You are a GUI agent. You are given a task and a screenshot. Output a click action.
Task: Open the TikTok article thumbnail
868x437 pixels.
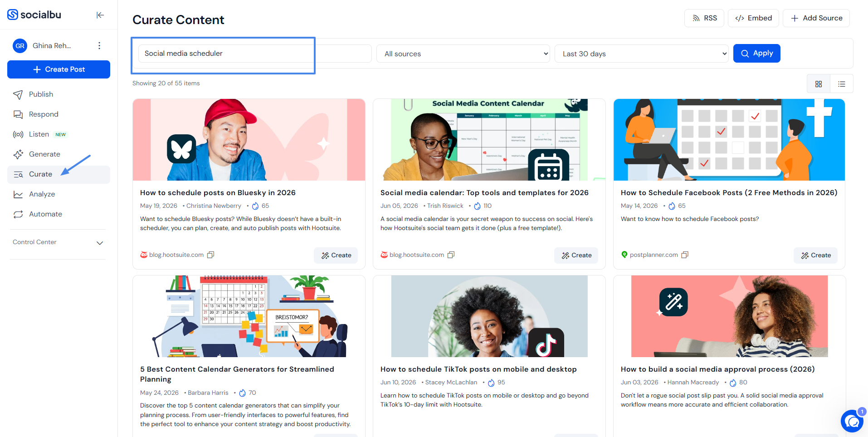[489, 316]
